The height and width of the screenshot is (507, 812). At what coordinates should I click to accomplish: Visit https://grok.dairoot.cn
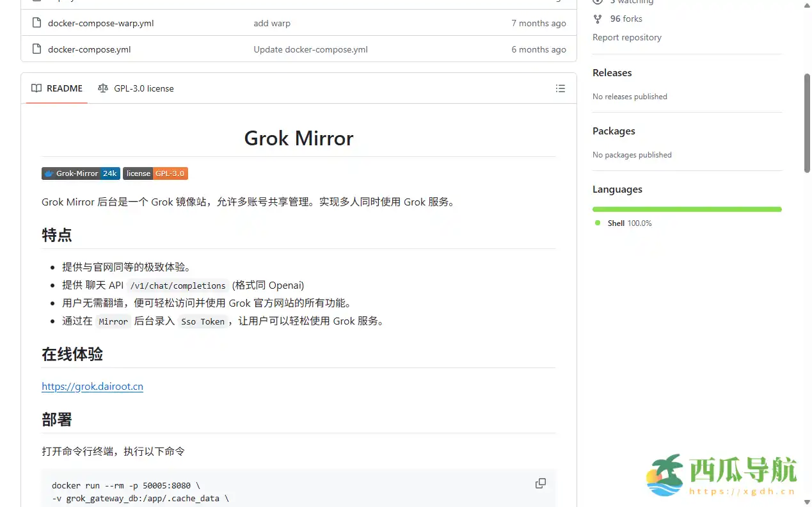point(92,386)
